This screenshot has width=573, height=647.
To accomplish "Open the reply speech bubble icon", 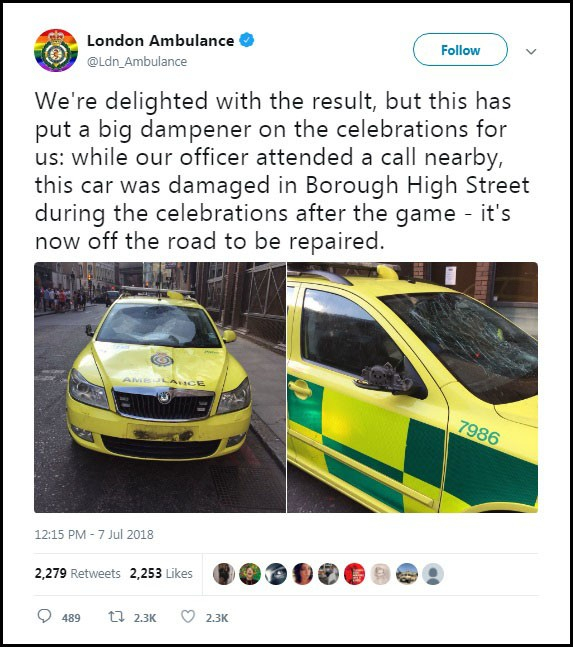I will pyautogui.click(x=44, y=616).
